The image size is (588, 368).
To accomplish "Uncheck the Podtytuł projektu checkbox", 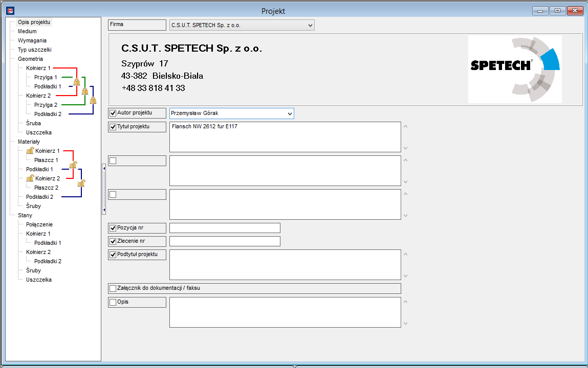I will (x=113, y=255).
